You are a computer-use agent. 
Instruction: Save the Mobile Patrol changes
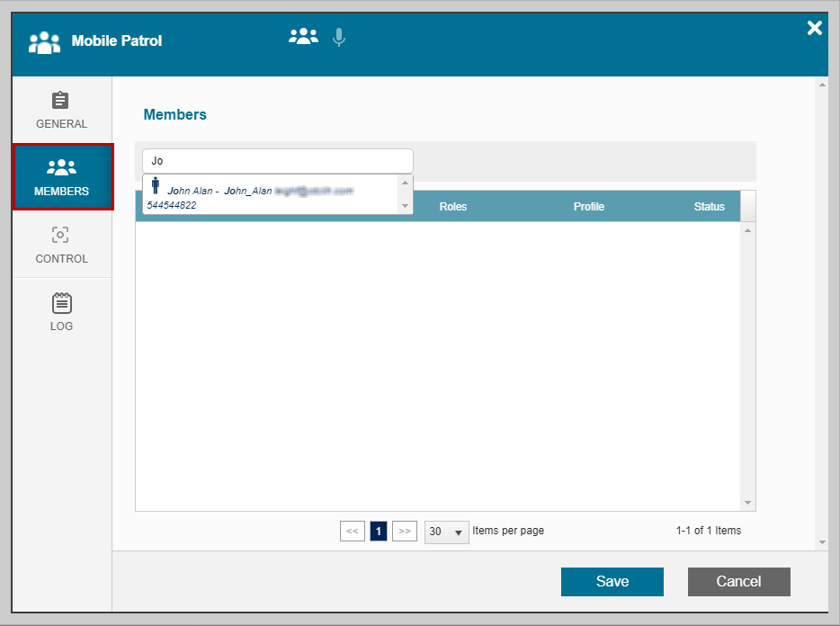(612, 582)
